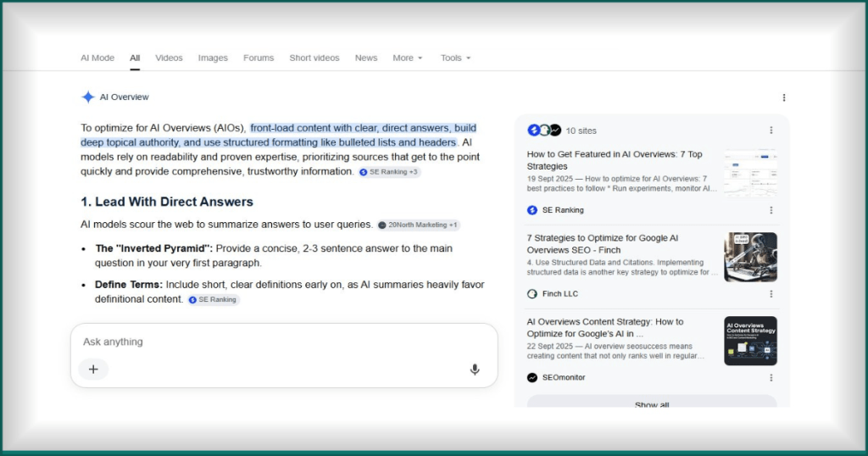Image resolution: width=868 pixels, height=456 pixels.
Task: Click the AI Overview label
Action: tap(124, 97)
